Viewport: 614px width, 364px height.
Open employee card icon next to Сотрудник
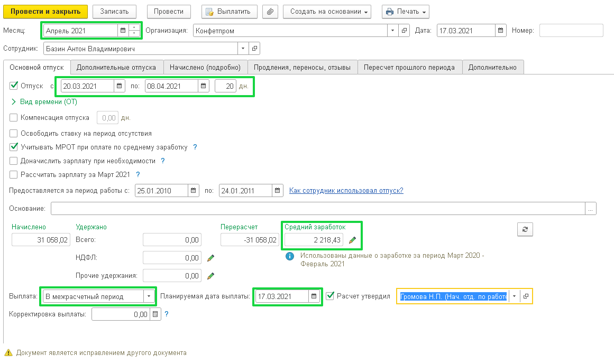[254, 49]
